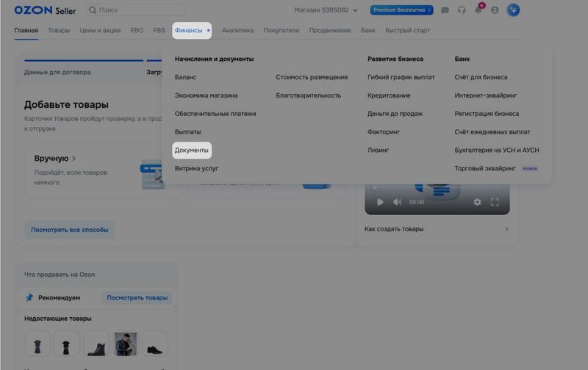Click Premium бесплатно button
The height and width of the screenshot is (370, 588).
401,10
